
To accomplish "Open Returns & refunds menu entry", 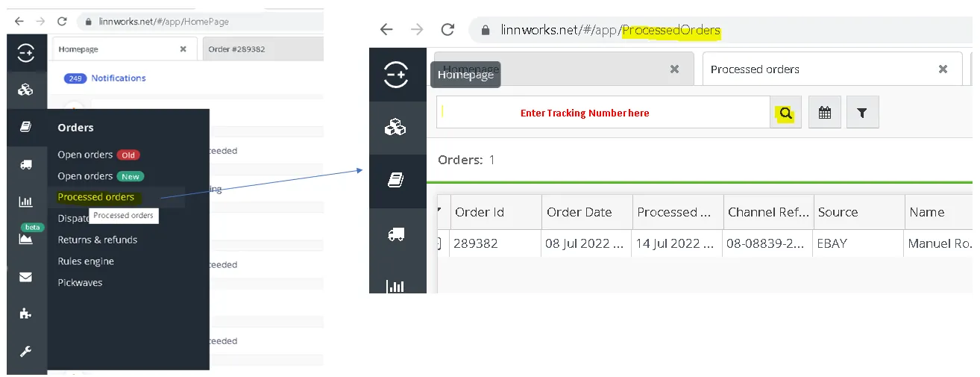I will coord(98,240).
